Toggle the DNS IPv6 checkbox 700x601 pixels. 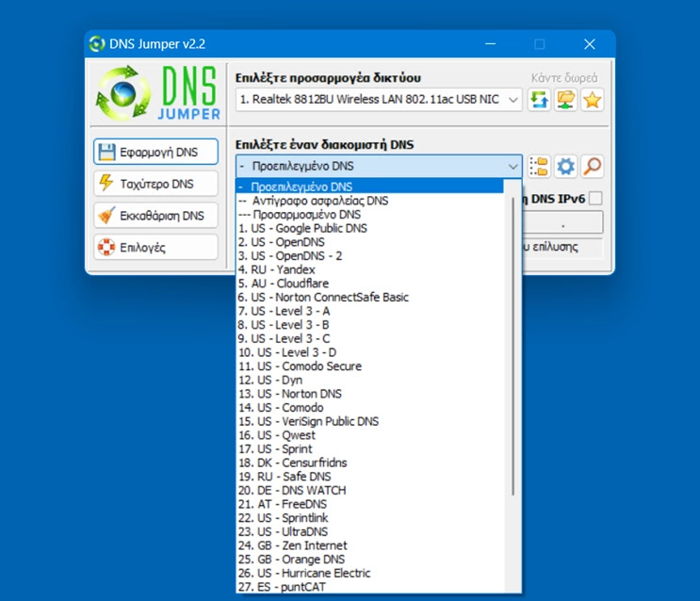point(595,198)
